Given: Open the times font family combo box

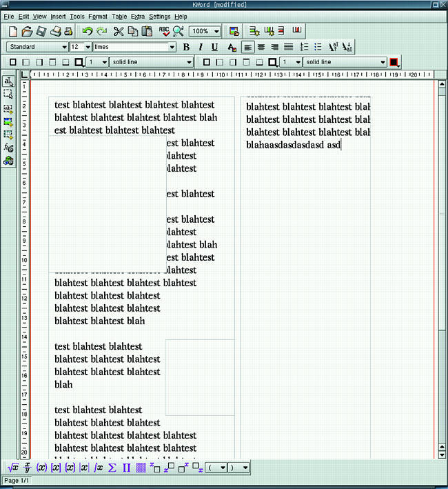Looking at the screenshot, I should (x=172, y=47).
